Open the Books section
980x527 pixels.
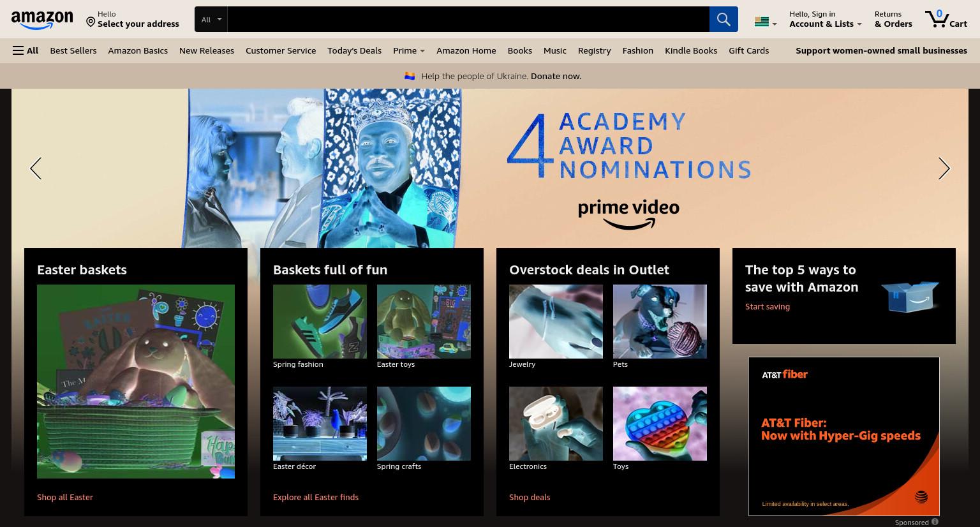[520, 50]
